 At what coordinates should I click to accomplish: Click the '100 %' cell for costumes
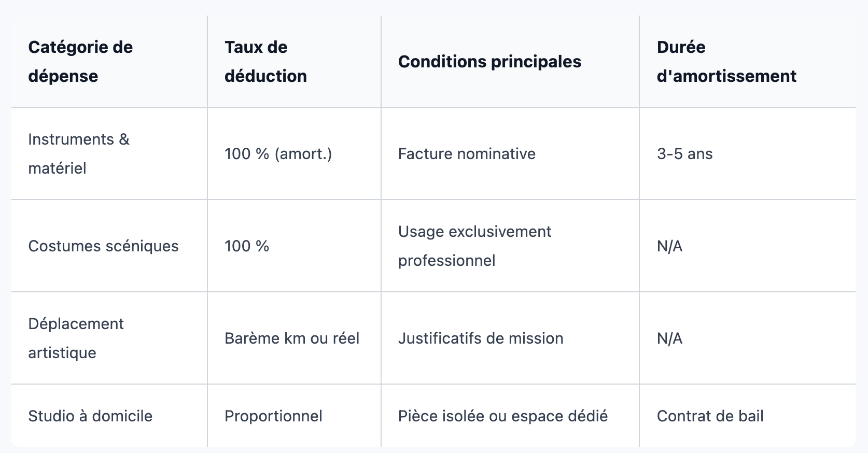pyautogui.click(x=294, y=246)
